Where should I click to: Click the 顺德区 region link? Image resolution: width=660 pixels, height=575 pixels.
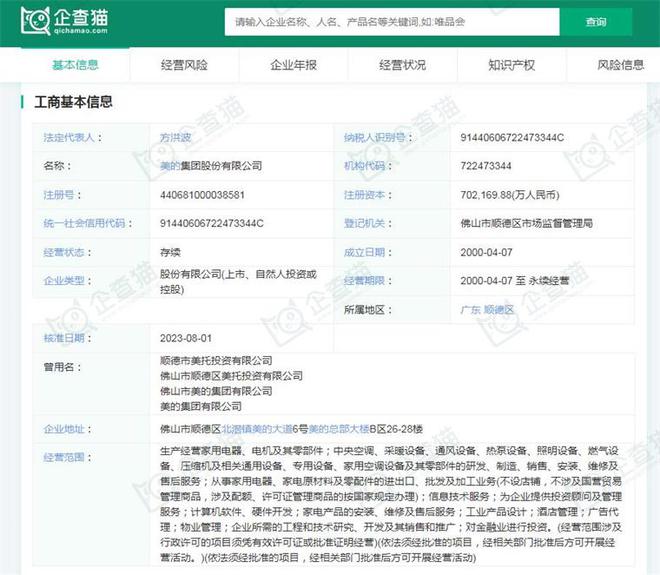click(499, 310)
